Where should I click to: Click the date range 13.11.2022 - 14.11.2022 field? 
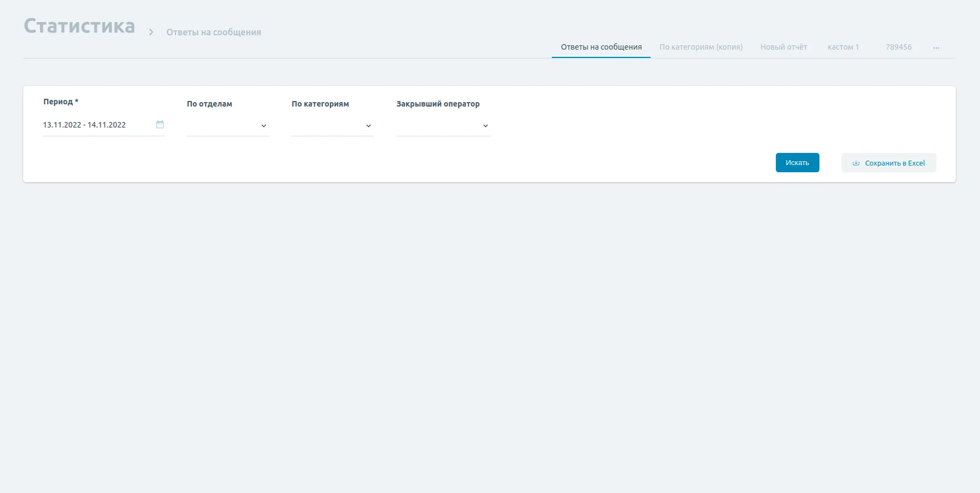pos(84,125)
